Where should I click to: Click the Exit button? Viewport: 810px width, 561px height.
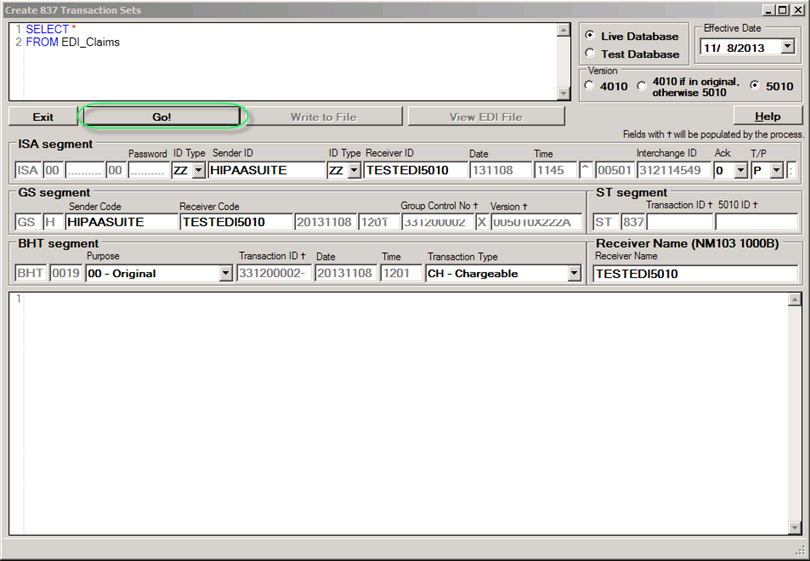[x=43, y=117]
